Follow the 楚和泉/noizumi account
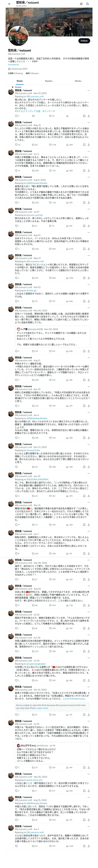 click(x=84, y=41)
